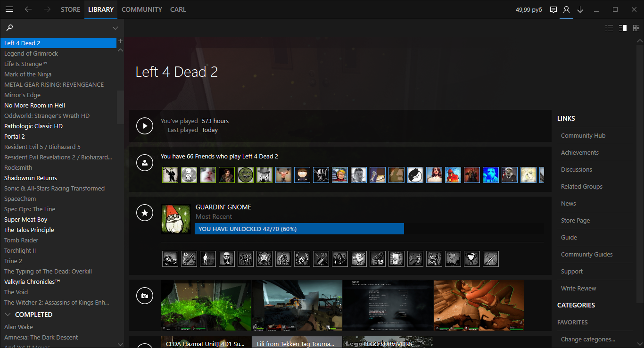Select Alan Wake under COMPLETED
This screenshot has width=644, height=348.
coord(58,327)
